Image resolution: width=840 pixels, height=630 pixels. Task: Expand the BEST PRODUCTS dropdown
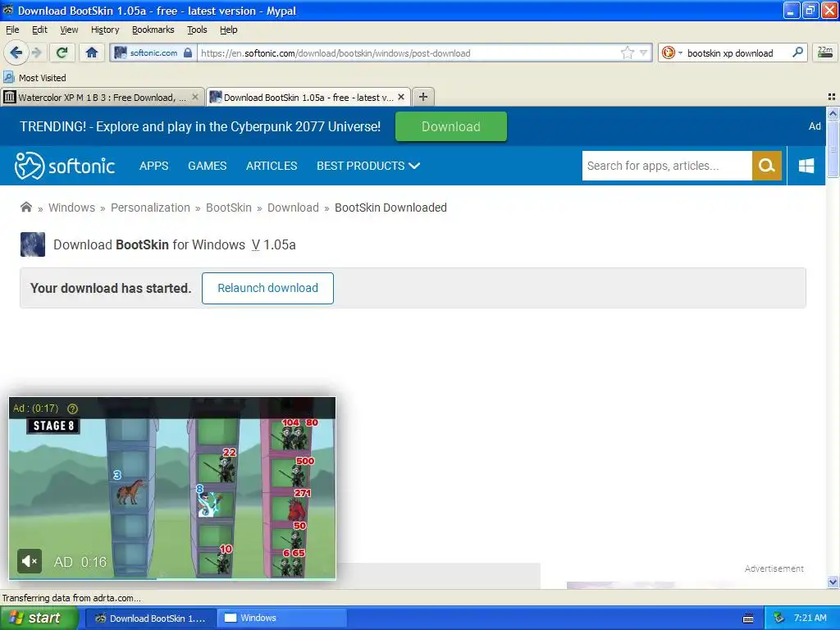tap(368, 166)
